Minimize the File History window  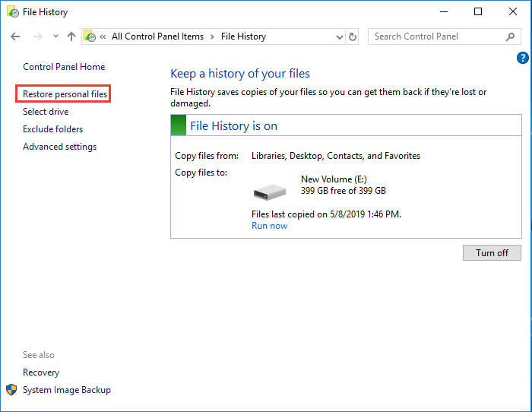point(444,12)
